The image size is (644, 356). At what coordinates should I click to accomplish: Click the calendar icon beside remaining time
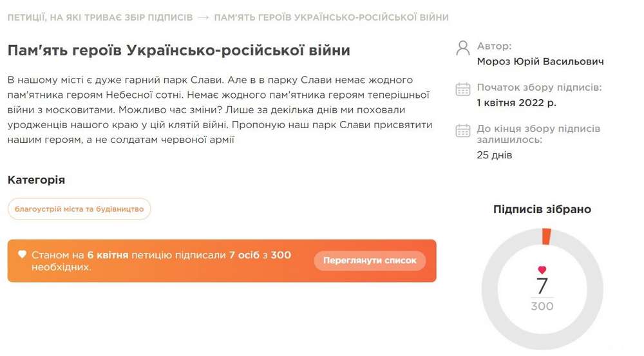(463, 131)
